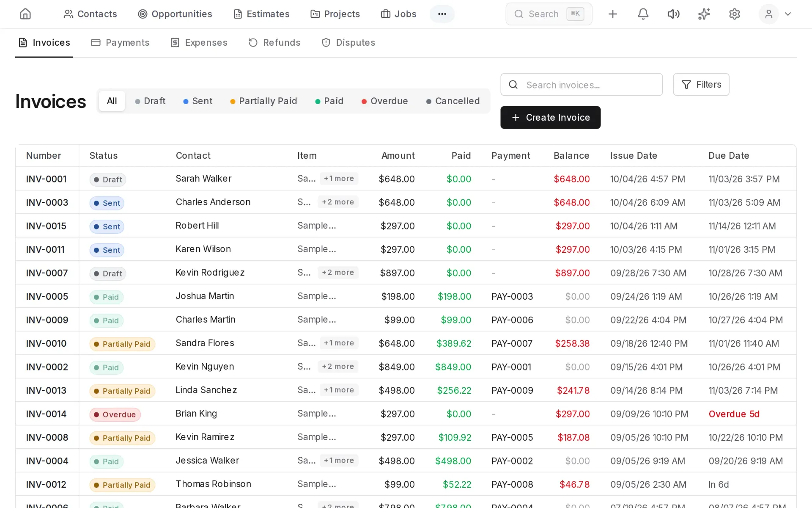Image resolution: width=812 pixels, height=508 pixels.
Task: Click the megaphone announcements icon
Action: (x=673, y=14)
